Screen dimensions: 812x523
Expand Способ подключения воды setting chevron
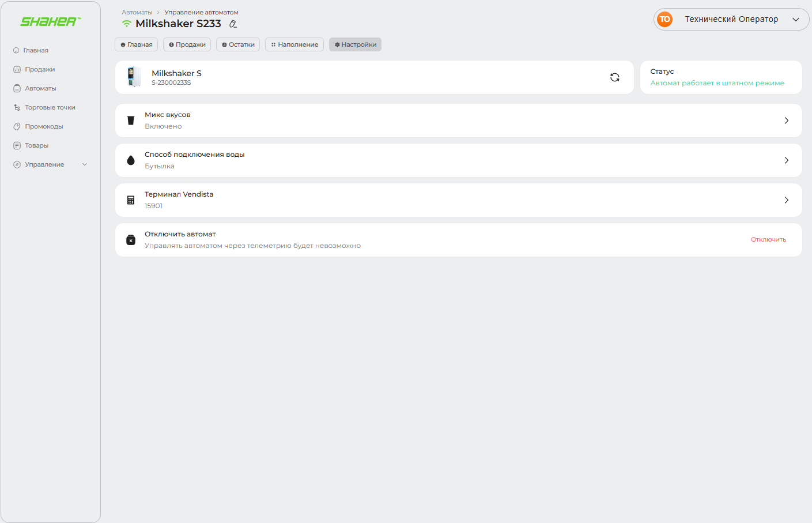click(786, 160)
